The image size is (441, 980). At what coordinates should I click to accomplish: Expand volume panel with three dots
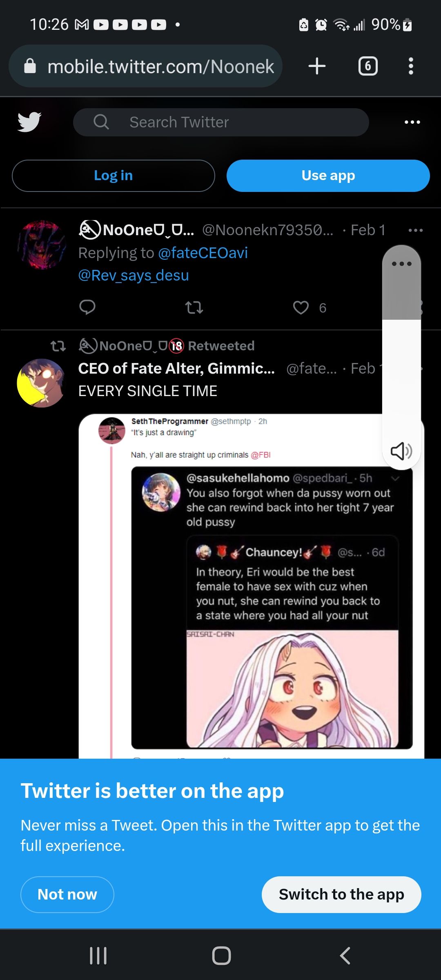tap(401, 264)
